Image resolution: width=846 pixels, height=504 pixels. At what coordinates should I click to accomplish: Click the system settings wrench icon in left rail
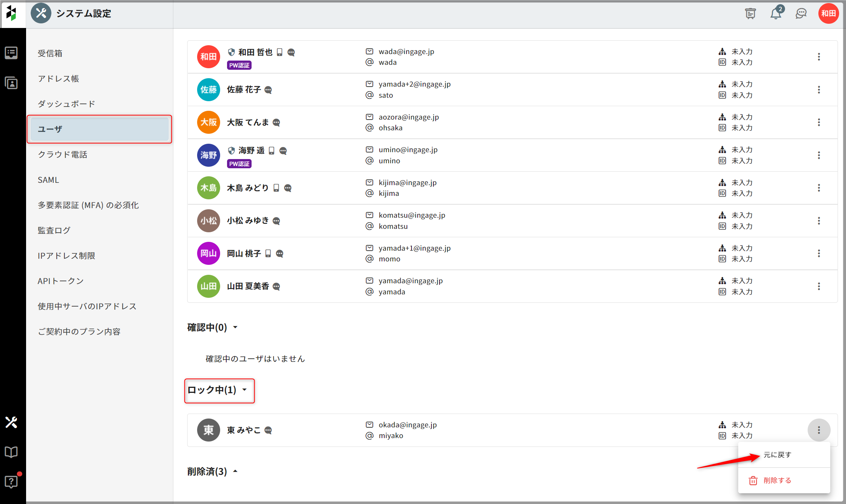(x=11, y=422)
